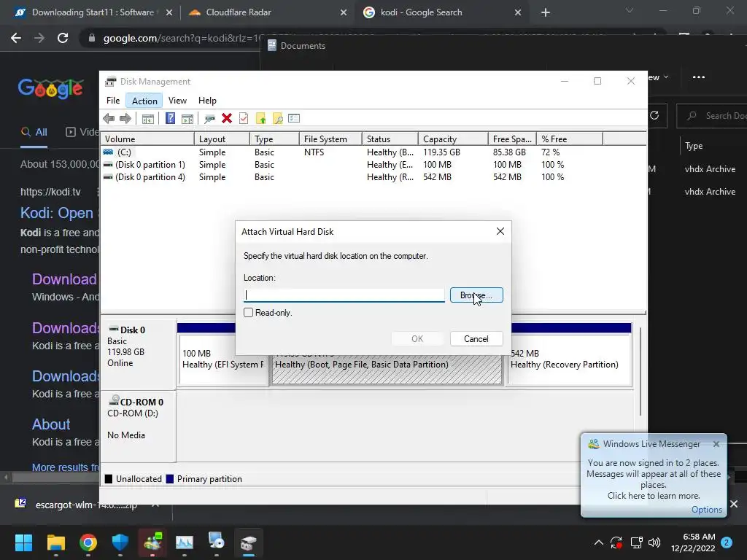Click the update sync tray icon

point(616,542)
